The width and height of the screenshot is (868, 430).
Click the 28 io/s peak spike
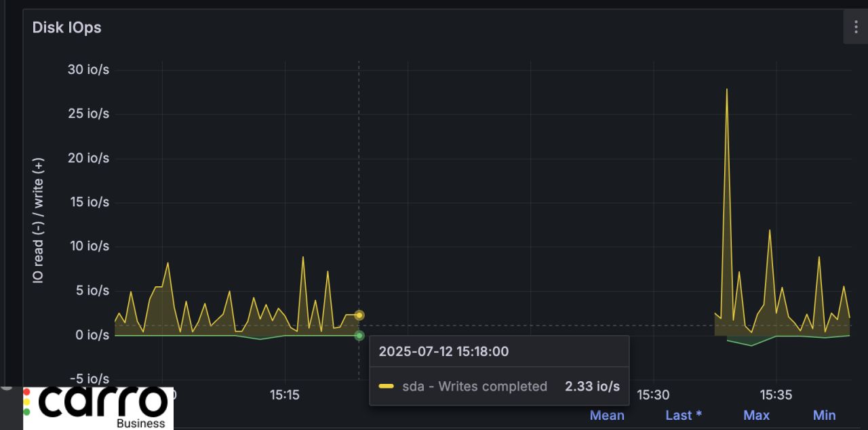click(x=726, y=90)
